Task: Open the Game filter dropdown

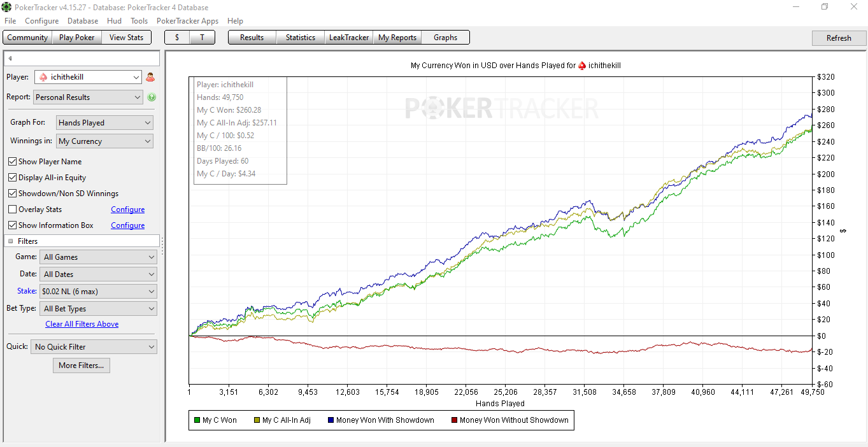Action: 98,257
